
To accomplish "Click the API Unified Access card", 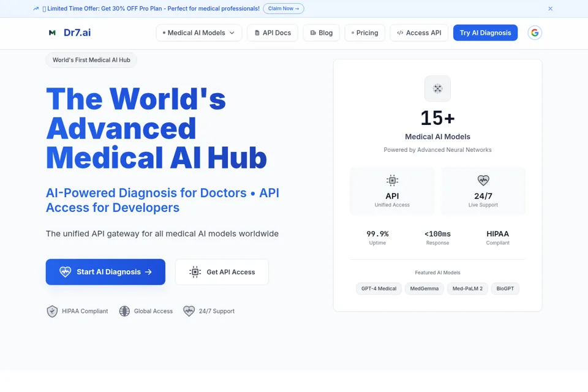I will [392, 191].
